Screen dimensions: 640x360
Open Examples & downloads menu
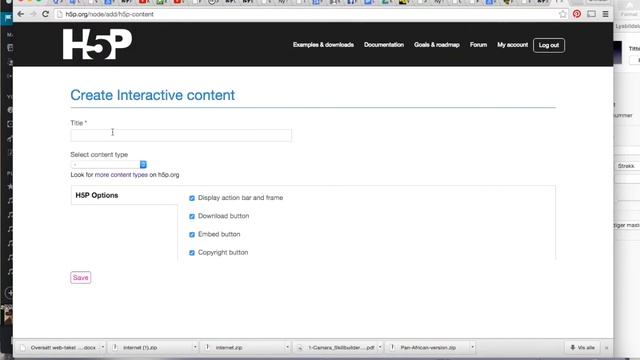click(x=323, y=45)
